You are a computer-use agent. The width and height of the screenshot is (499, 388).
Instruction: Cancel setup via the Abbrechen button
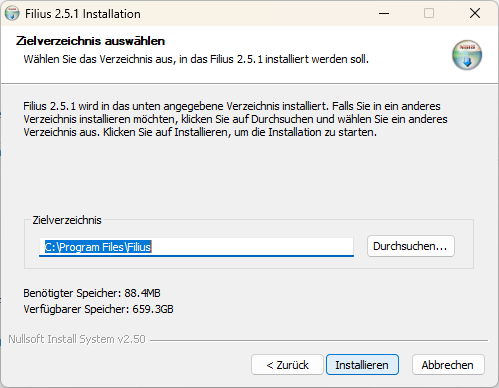click(448, 365)
